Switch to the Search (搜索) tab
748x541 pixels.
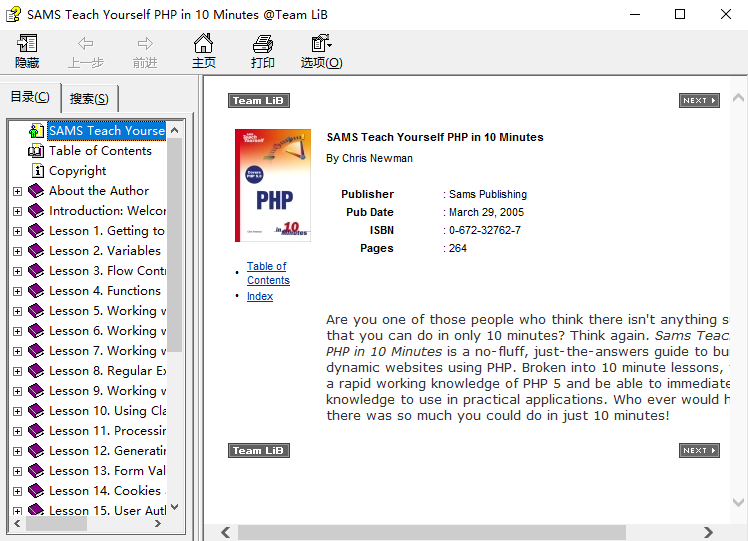(x=89, y=98)
